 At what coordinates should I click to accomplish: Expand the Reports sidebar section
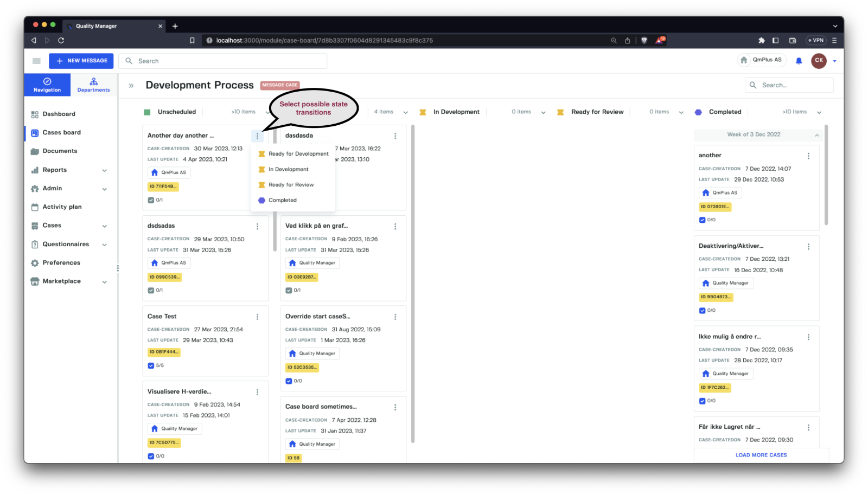[x=104, y=170]
